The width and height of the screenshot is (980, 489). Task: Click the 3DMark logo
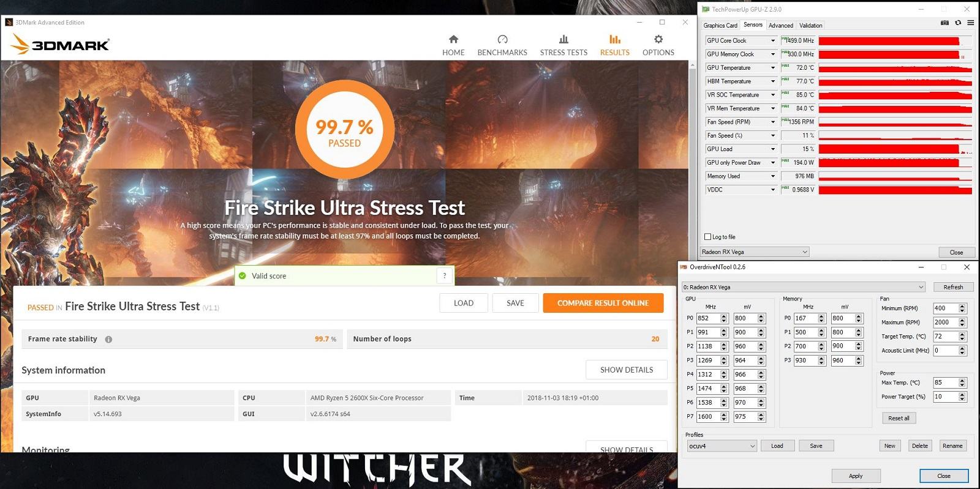click(x=60, y=44)
